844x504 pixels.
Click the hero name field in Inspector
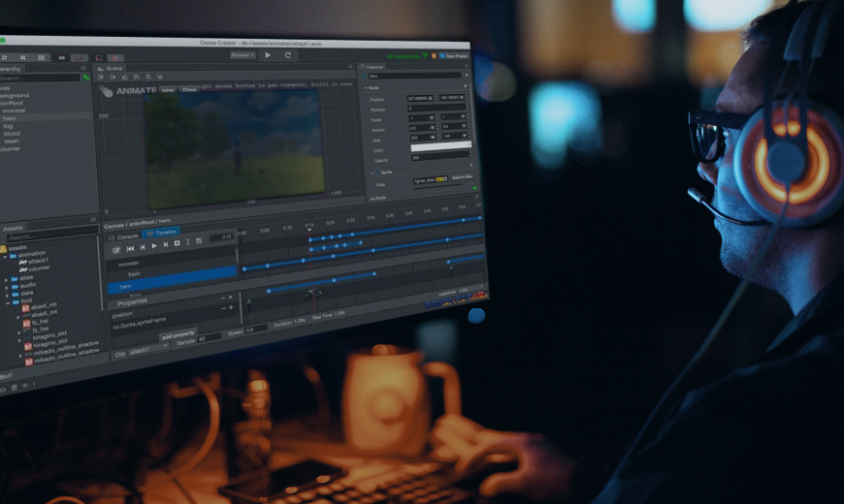tap(415, 76)
